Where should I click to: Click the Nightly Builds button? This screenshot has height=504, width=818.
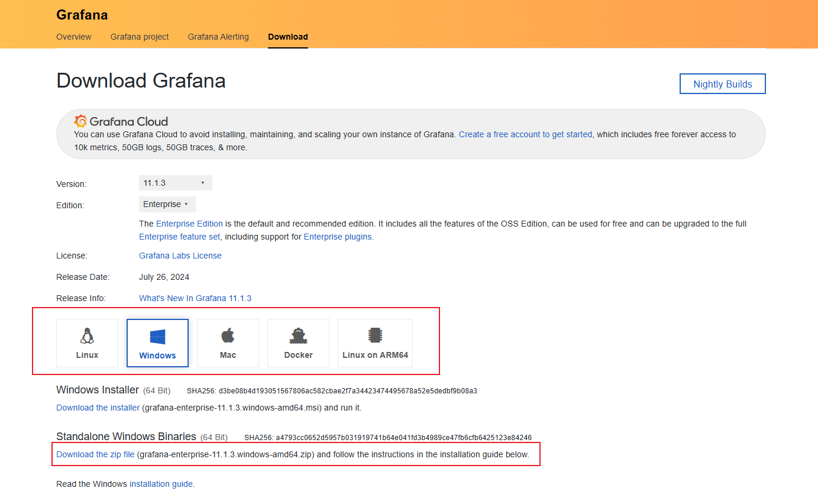point(723,84)
